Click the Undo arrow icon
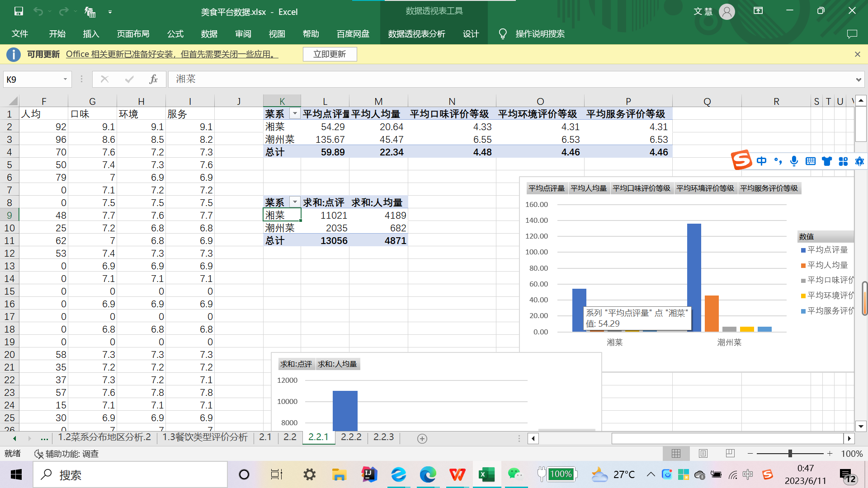Image resolution: width=868 pixels, height=488 pixels. (38, 11)
